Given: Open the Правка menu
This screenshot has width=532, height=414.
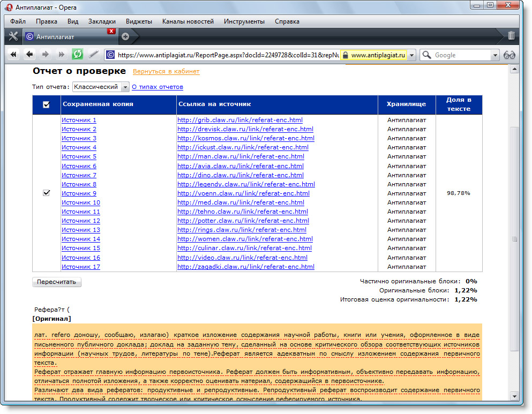Looking at the screenshot, I should [x=47, y=21].
